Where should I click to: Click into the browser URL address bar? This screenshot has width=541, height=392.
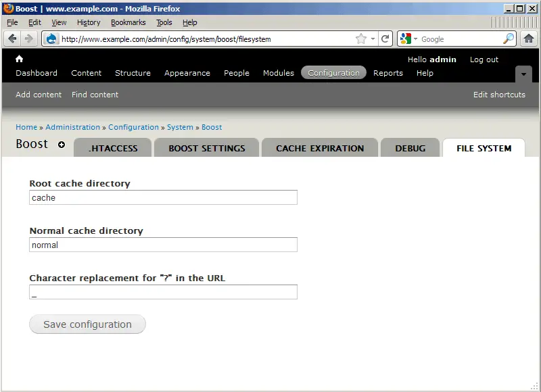coord(207,39)
